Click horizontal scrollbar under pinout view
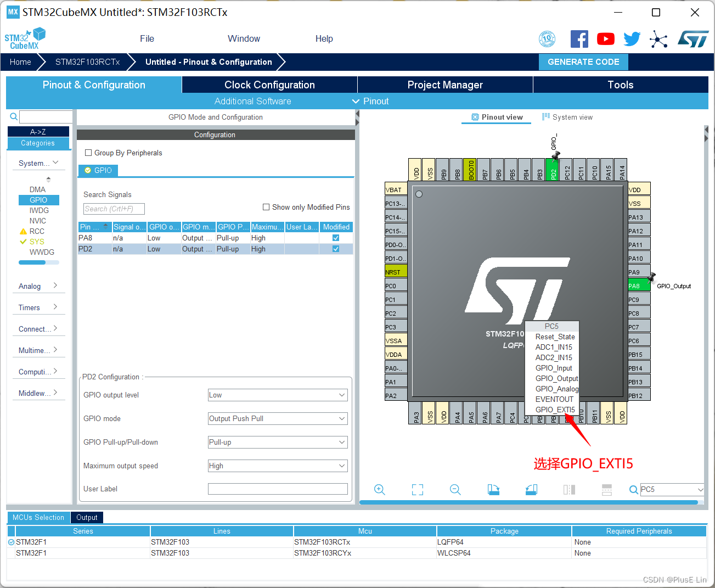The width and height of the screenshot is (715, 588). (x=528, y=502)
